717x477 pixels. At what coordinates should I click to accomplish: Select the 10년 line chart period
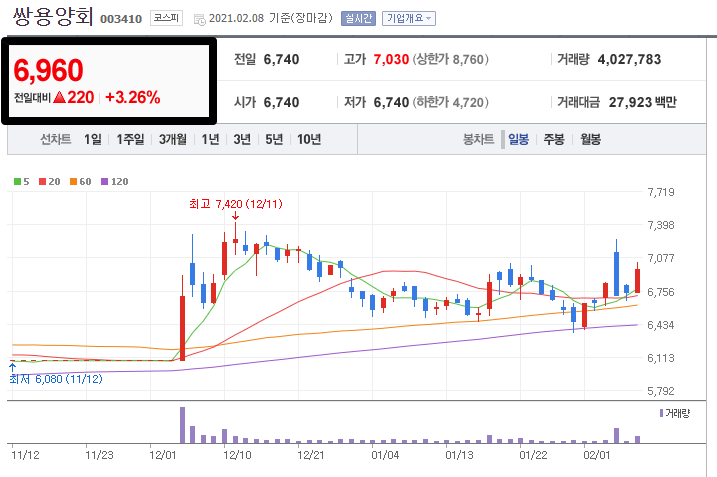point(309,139)
